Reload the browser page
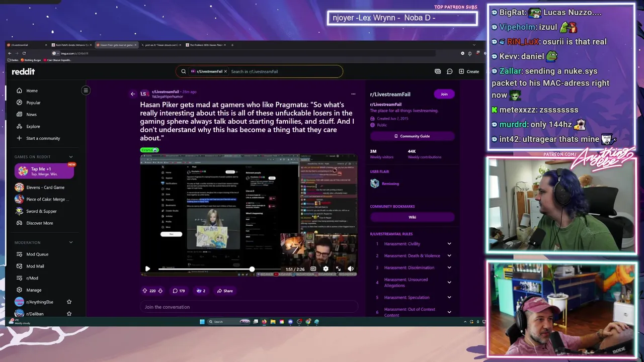This screenshot has height=362, width=644. [x=24, y=53]
